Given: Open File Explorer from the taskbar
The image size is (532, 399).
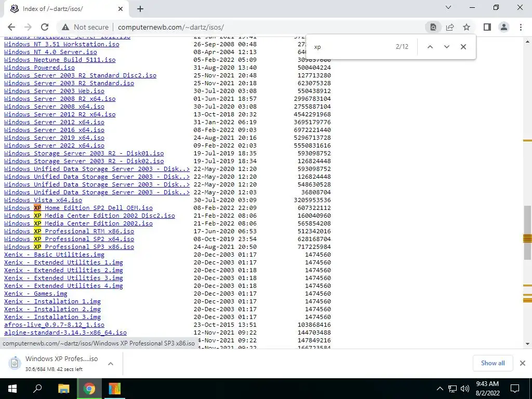Looking at the screenshot, I should [x=63, y=389].
